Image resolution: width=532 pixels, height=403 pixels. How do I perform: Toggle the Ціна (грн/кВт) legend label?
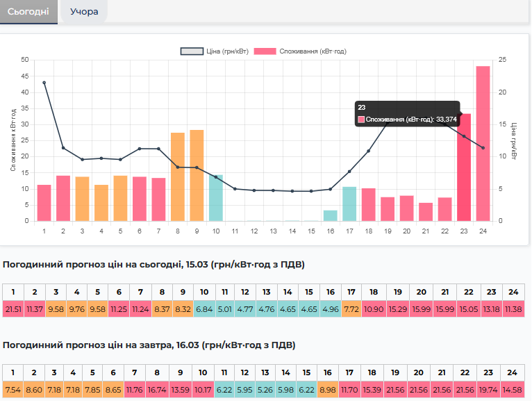[x=224, y=51]
